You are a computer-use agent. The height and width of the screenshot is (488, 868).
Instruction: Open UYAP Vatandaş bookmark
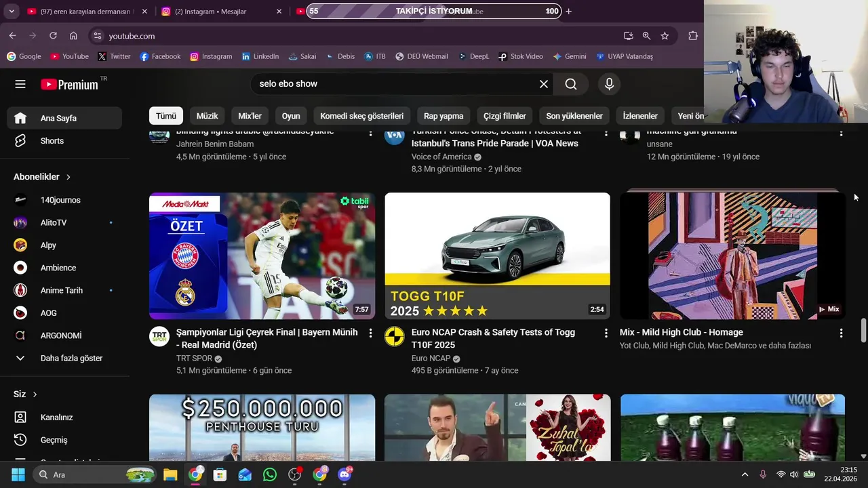[x=625, y=56]
